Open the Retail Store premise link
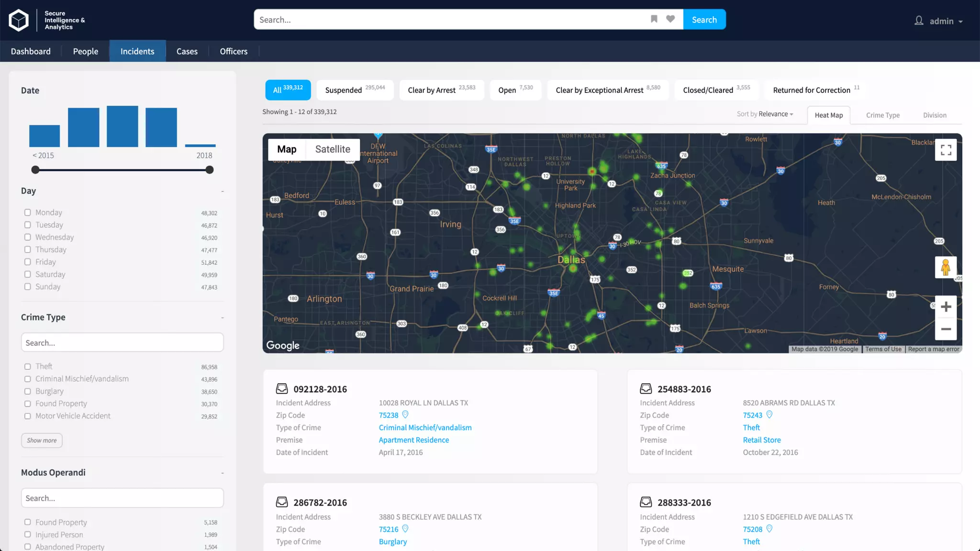The image size is (980, 551). [761, 440]
